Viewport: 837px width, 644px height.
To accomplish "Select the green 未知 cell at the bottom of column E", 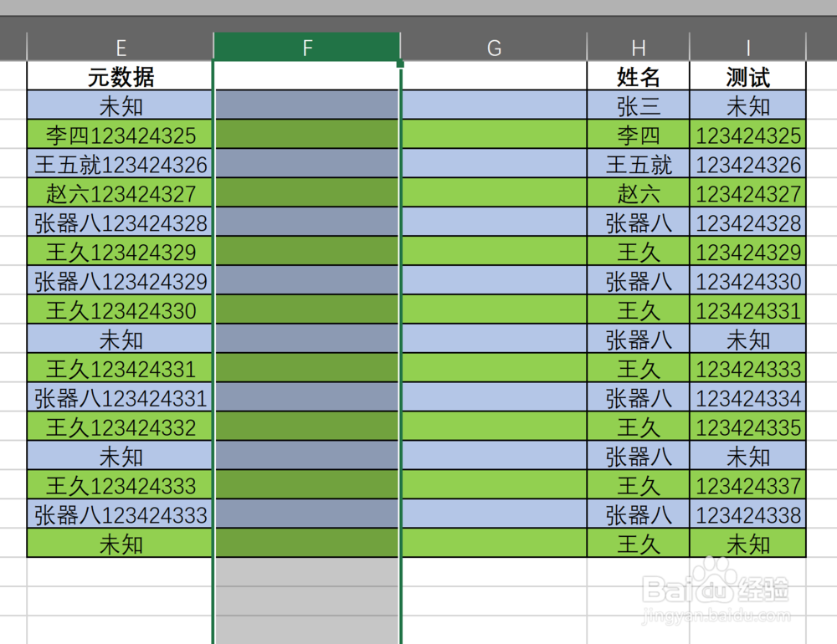I will [120, 544].
